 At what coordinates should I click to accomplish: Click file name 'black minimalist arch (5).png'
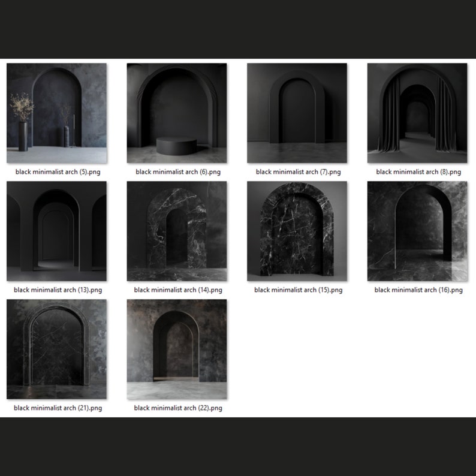tap(58, 172)
